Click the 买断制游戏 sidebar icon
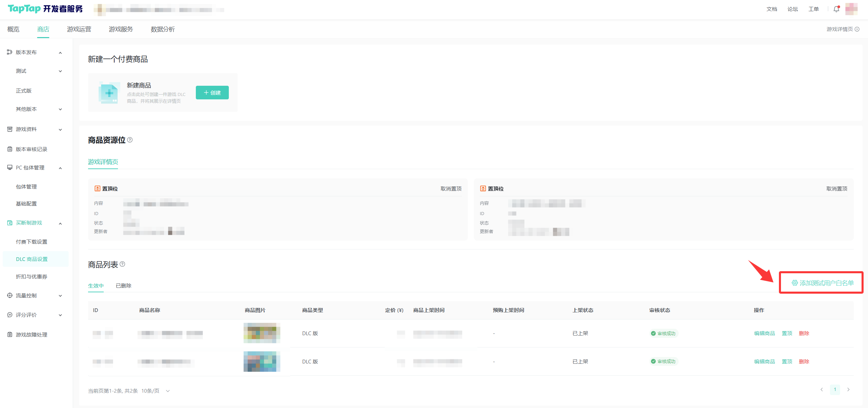The width and height of the screenshot is (868, 408). pos(10,223)
